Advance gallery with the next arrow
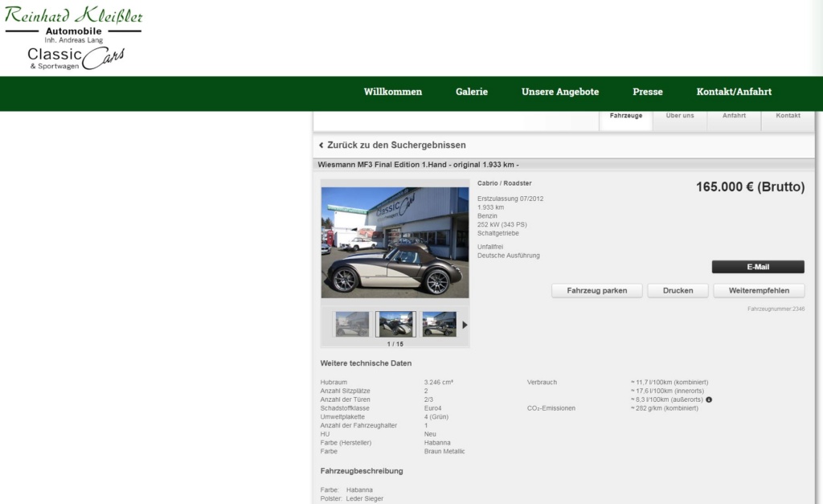The image size is (823, 504). click(465, 325)
